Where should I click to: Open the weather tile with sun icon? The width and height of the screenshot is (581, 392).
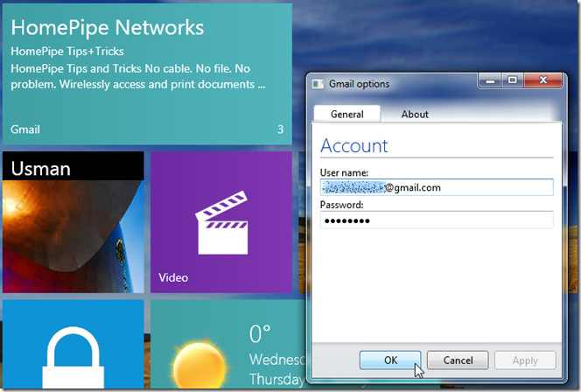227,344
